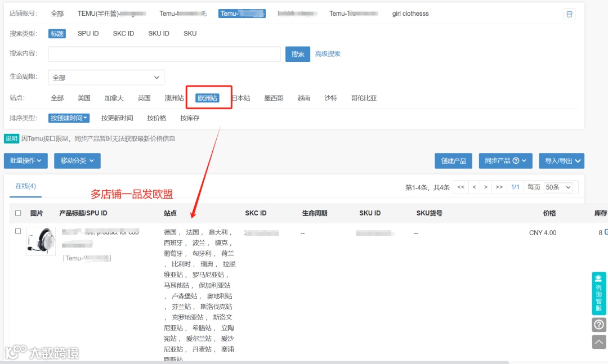
Task: Filter by 沙特 site
Action: [x=330, y=98]
